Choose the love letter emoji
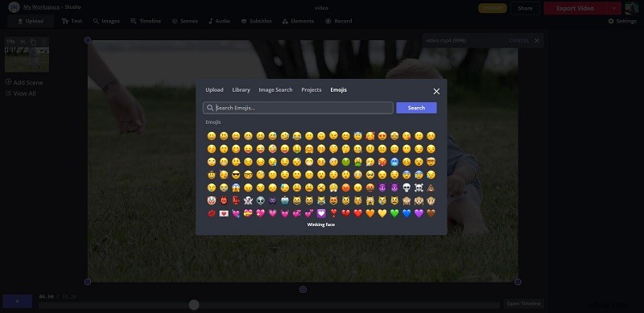The image size is (644, 313). 224,213
